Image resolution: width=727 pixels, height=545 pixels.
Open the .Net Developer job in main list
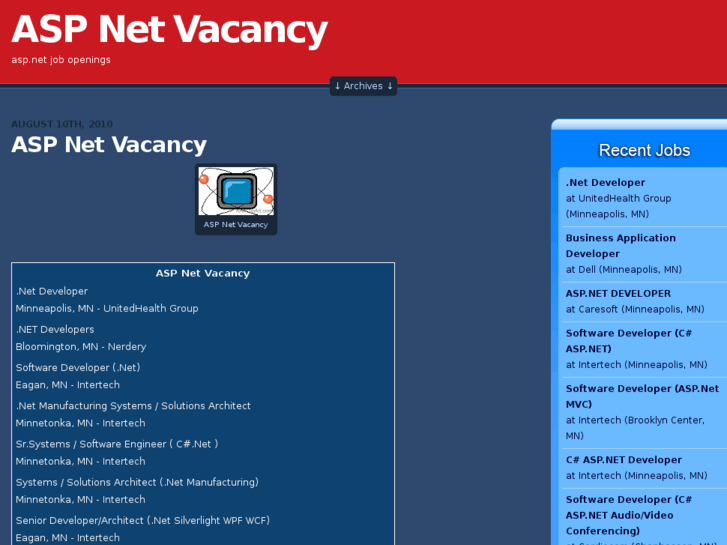tap(52, 291)
